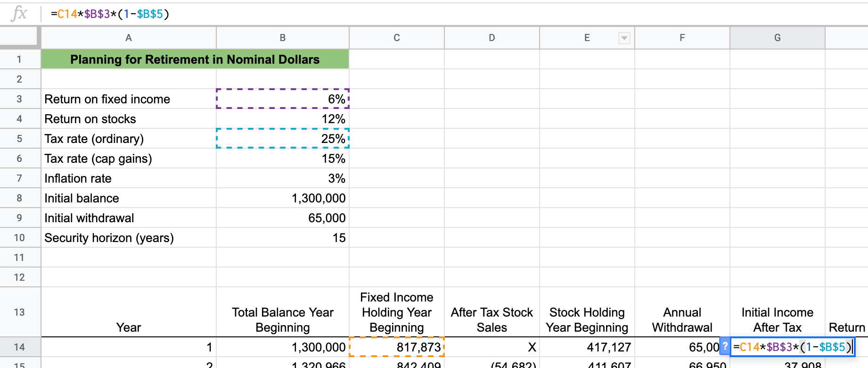Click 'Total Balance Year Beginning' heading
This screenshot has height=368, width=868.
click(283, 312)
